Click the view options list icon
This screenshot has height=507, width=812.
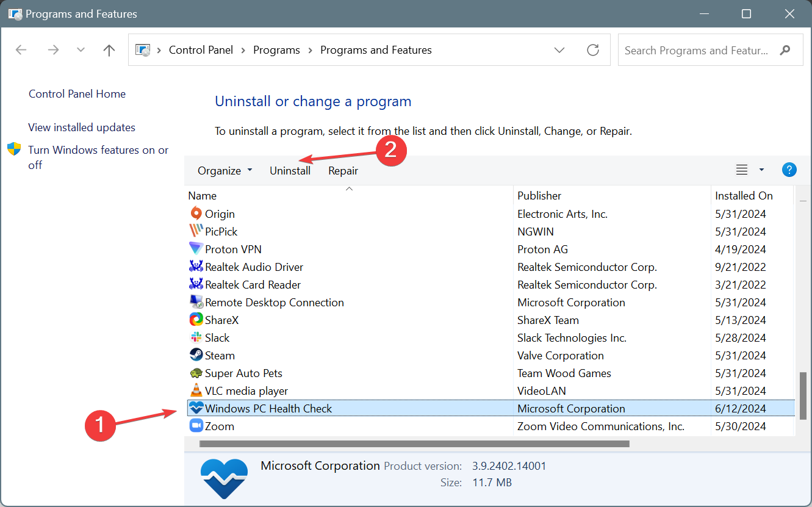pos(742,170)
